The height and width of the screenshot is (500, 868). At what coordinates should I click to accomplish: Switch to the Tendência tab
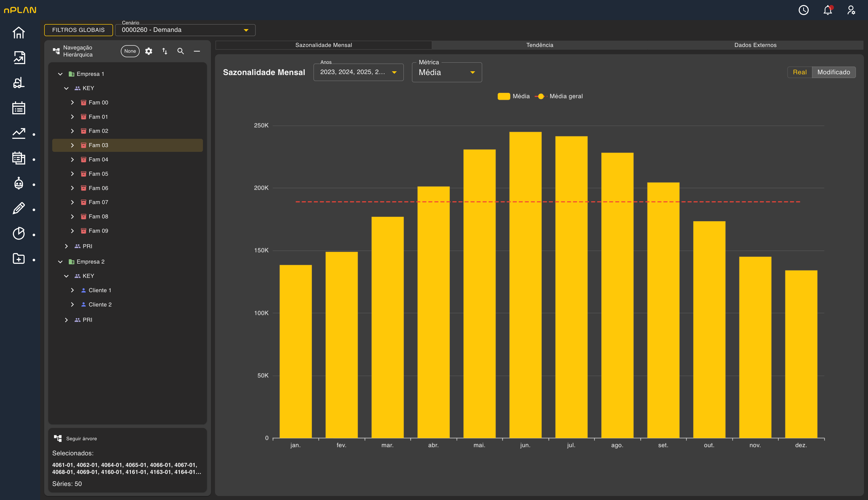point(539,45)
